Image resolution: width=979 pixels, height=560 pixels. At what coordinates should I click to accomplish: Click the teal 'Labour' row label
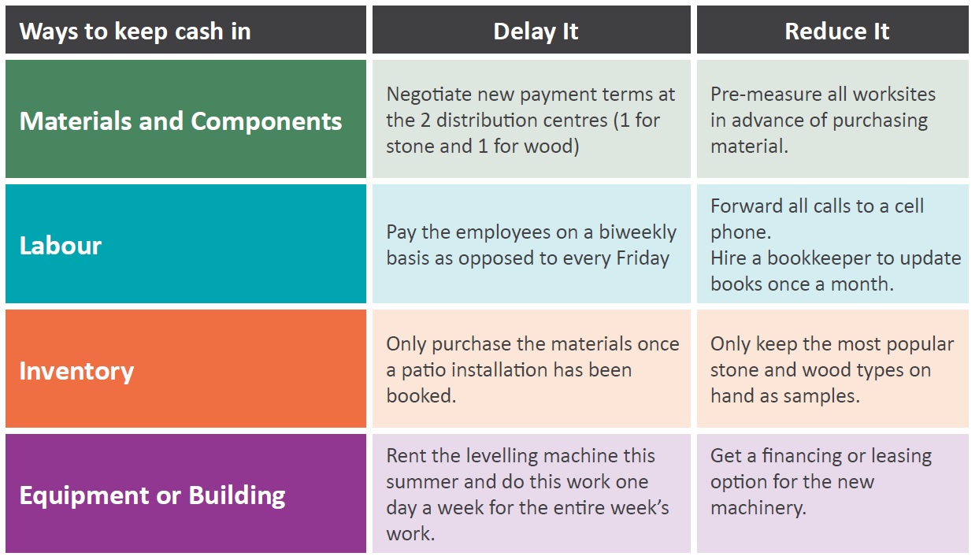click(x=186, y=244)
